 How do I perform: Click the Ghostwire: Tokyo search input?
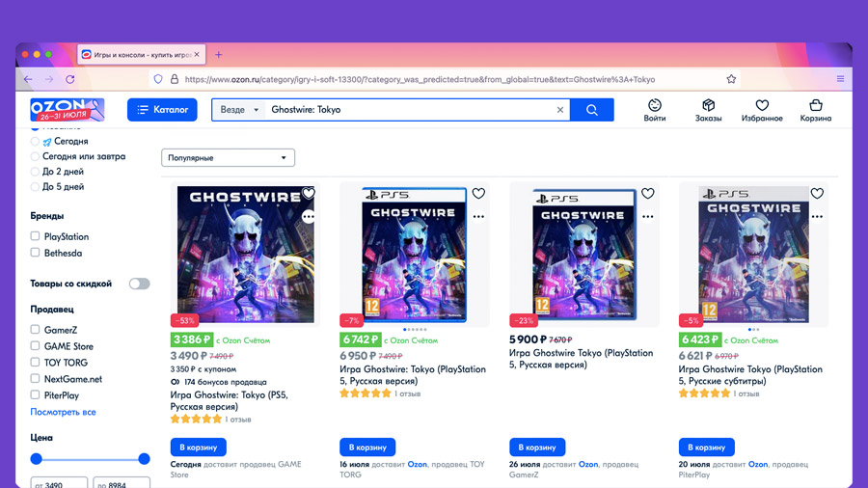click(410, 110)
